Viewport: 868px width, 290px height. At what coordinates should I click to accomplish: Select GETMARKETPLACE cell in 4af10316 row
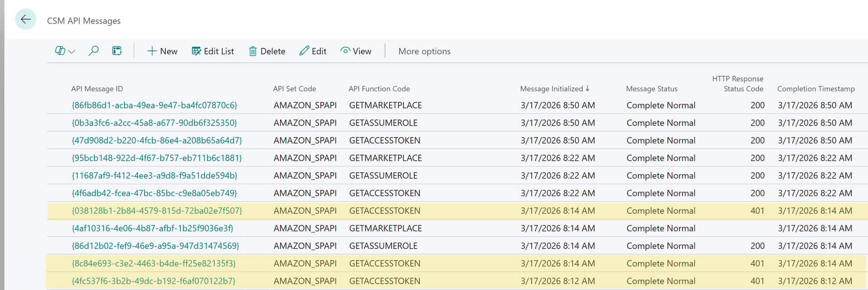[386, 228]
